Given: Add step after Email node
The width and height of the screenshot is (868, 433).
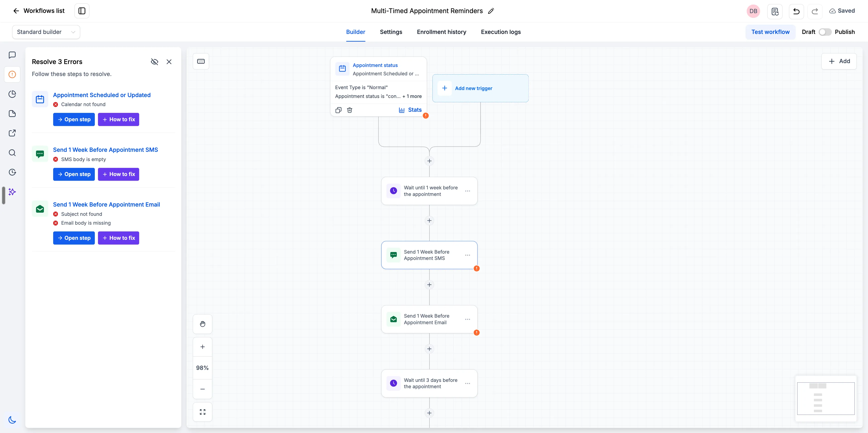Looking at the screenshot, I should 429,349.
